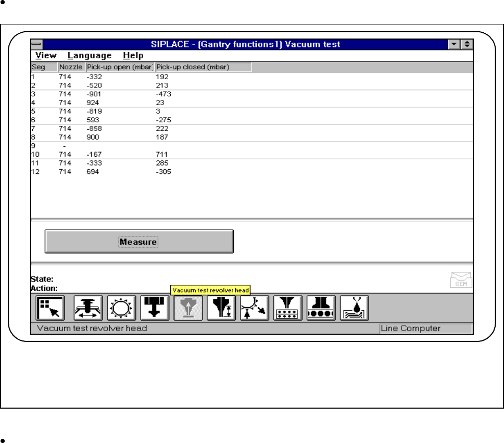Click the 694 pick-up open value

[x=93, y=172]
